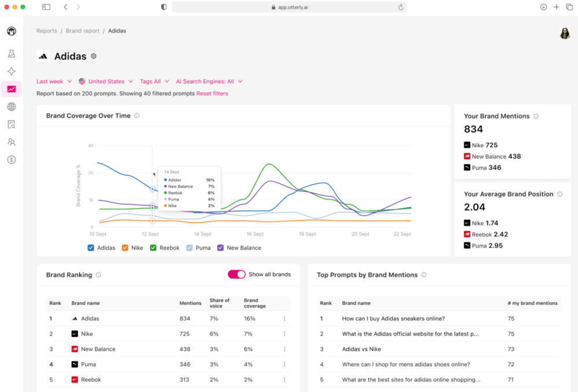Go back in browser history
This screenshot has height=392, width=578.
coord(66,7)
